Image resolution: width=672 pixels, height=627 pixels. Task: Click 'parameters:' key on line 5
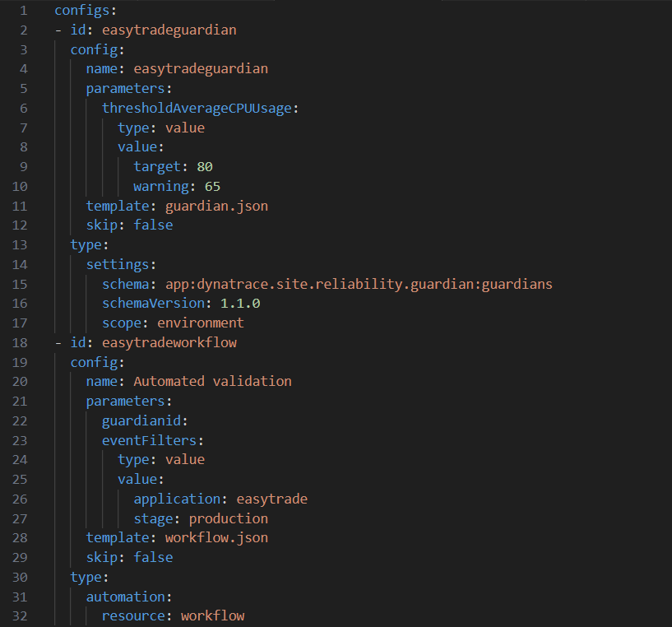pyautogui.click(x=128, y=88)
